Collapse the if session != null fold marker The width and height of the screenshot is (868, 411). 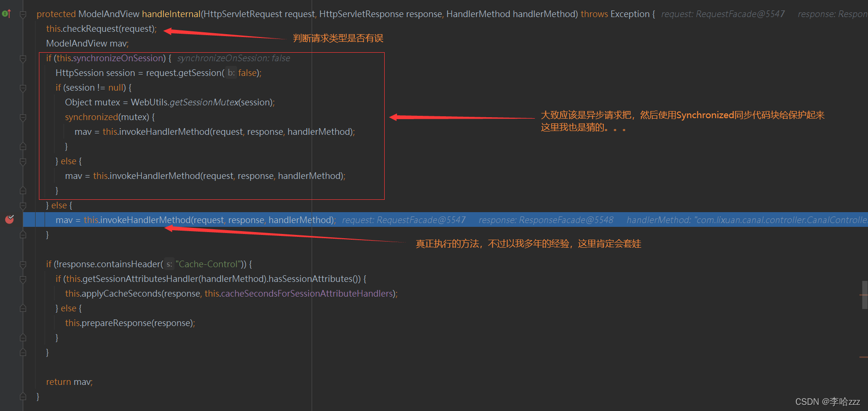[x=23, y=88]
